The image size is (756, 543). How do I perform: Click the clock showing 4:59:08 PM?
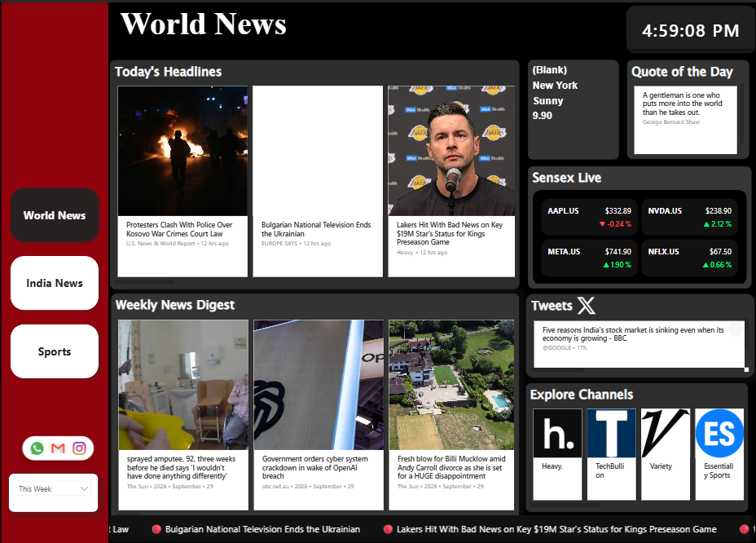[x=691, y=31]
